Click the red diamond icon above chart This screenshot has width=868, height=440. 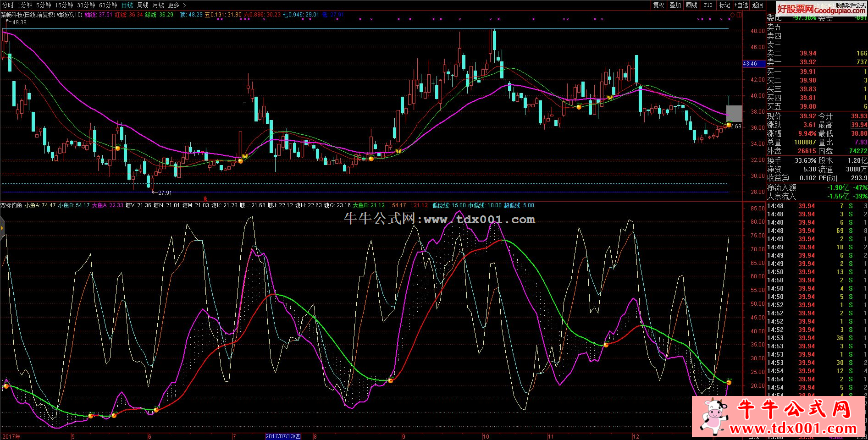732,15
